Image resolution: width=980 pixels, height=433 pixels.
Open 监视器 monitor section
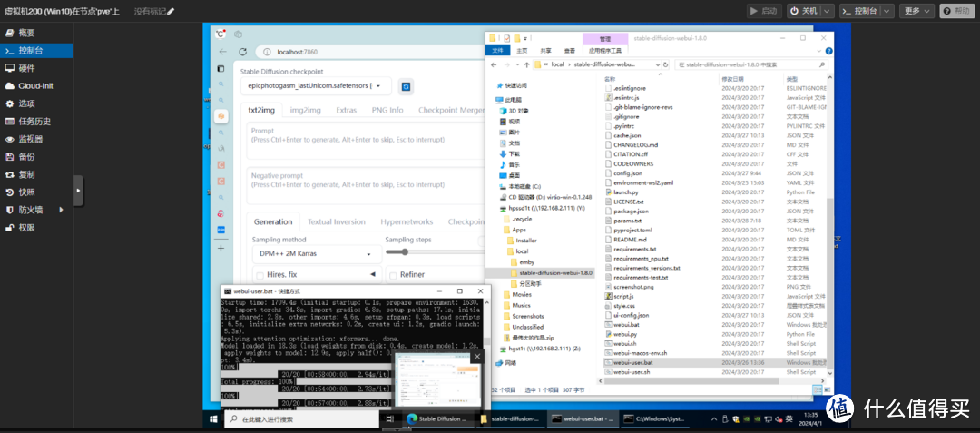pos(30,139)
